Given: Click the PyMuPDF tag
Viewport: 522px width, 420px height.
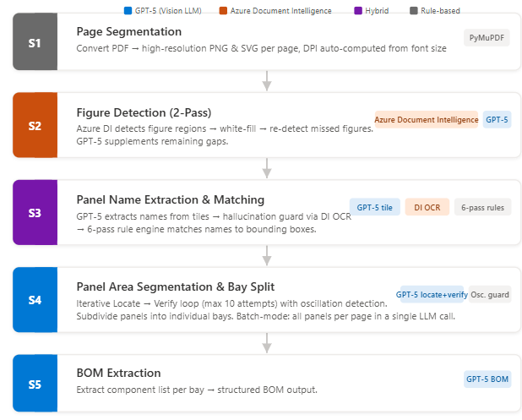Looking at the screenshot, I should [x=487, y=38].
